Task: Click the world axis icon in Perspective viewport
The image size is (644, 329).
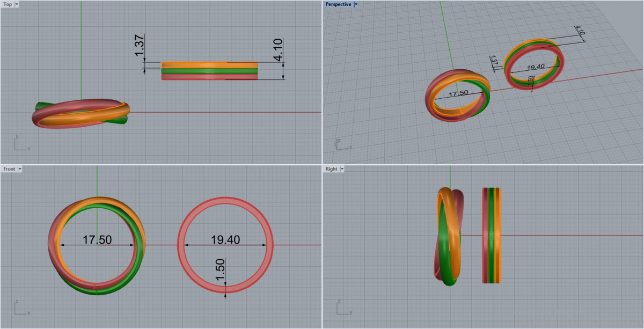Action: coord(342,144)
